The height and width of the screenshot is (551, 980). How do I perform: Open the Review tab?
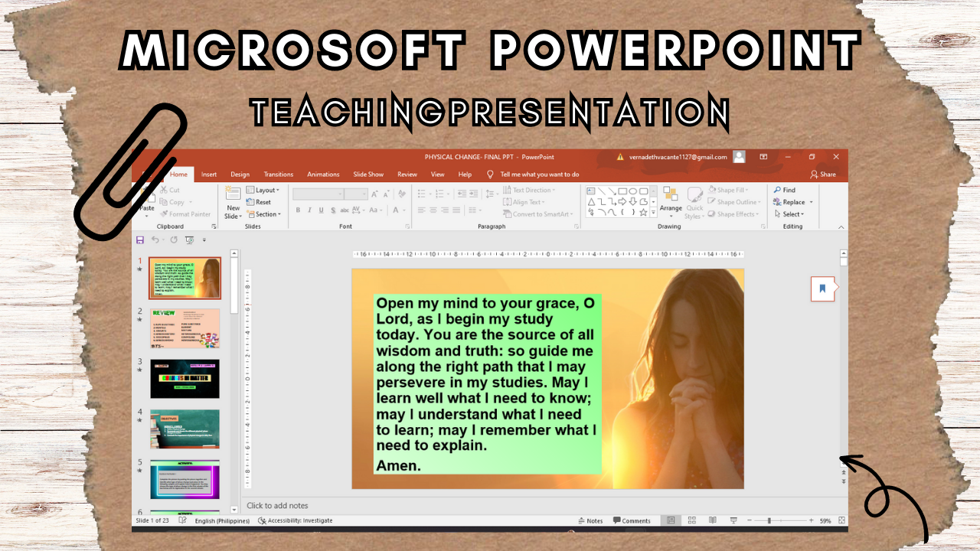pyautogui.click(x=407, y=174)
